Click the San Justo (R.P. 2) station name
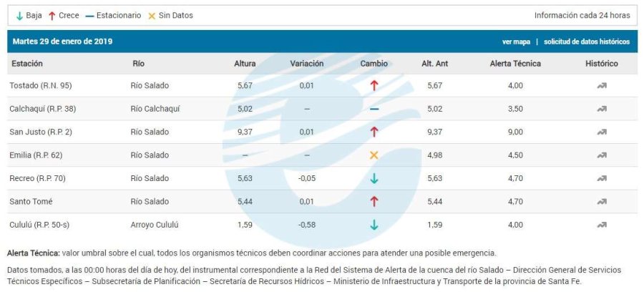 pyautogui.click(x=41, y=132)
